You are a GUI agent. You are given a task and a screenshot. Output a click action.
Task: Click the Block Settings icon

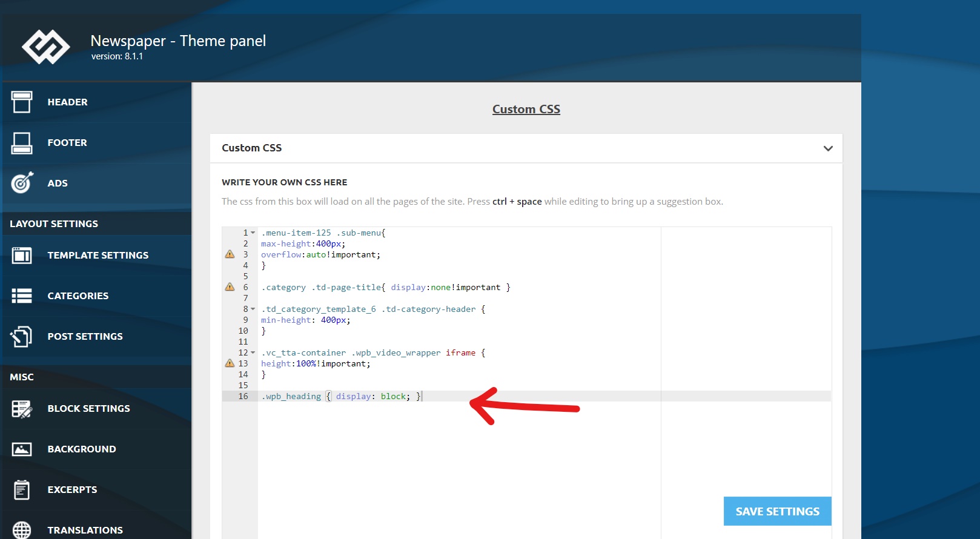pyautogui.click(x=22, y=409)
